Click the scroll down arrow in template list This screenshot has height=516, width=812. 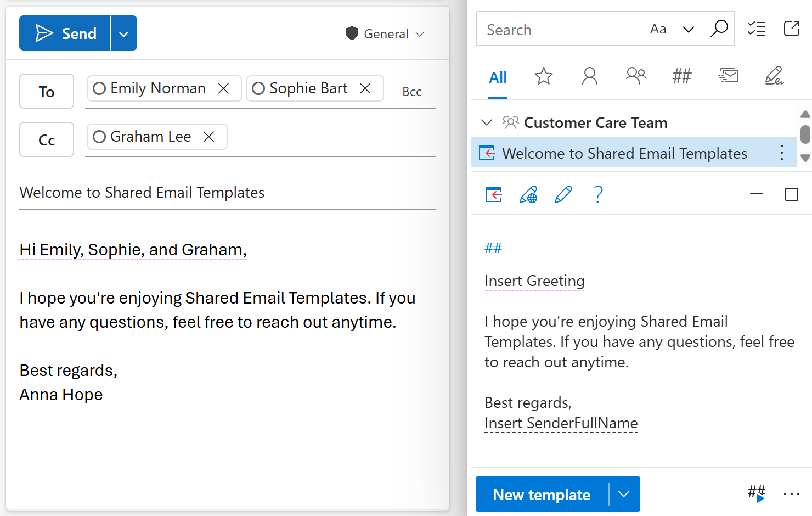[805, 158]
